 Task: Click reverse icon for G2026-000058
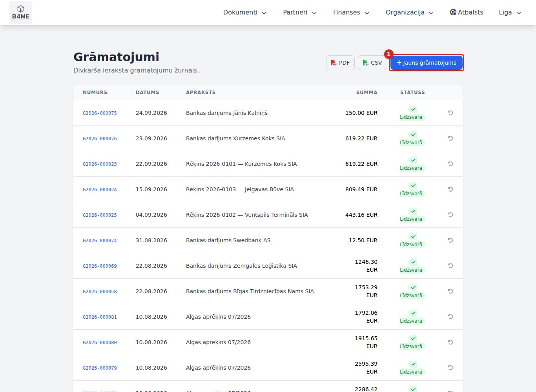click(450, 291)
